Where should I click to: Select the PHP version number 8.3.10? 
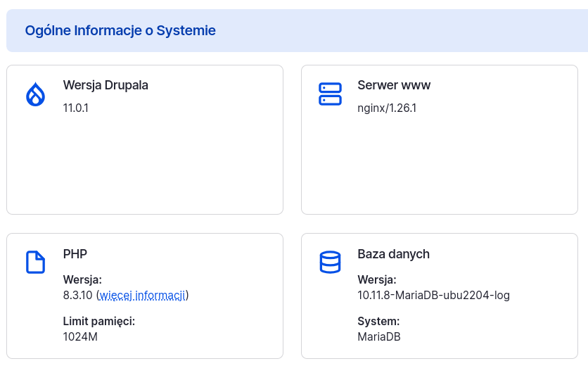77,296
